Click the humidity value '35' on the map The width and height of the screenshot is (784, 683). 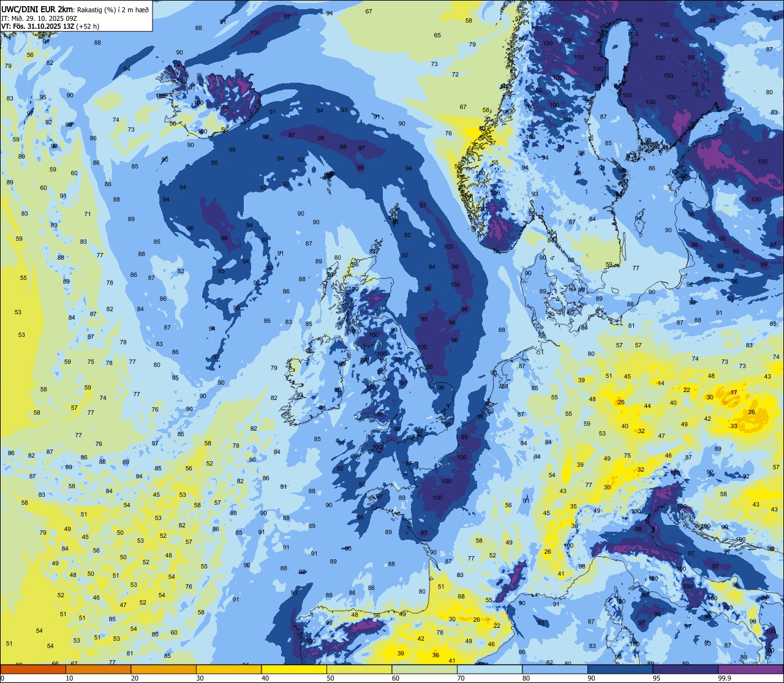pos(573,507)
